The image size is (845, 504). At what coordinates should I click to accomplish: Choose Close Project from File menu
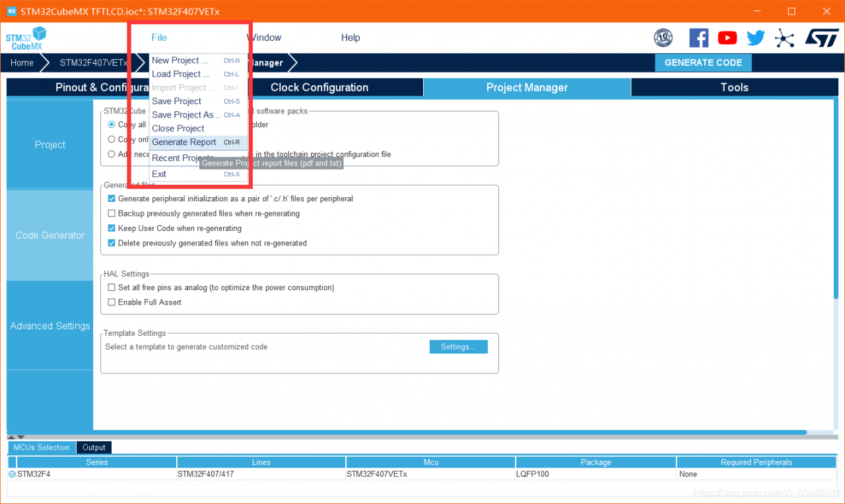199,129
